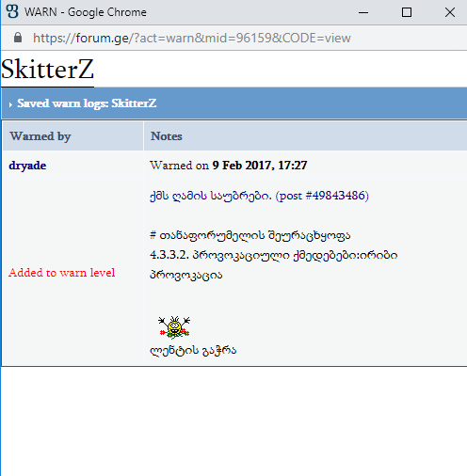Screen dimensions: 467x476
Task: Click the Added to warn level text
Action: pyautogui.click(x=62, y=273)
